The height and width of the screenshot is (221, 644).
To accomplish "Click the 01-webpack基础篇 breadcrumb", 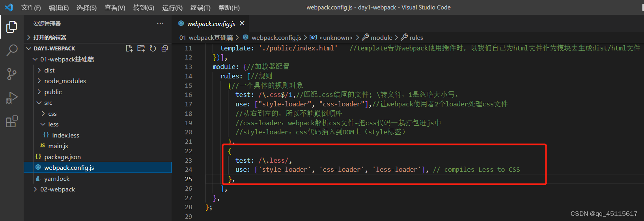I will tap(206, 37).
